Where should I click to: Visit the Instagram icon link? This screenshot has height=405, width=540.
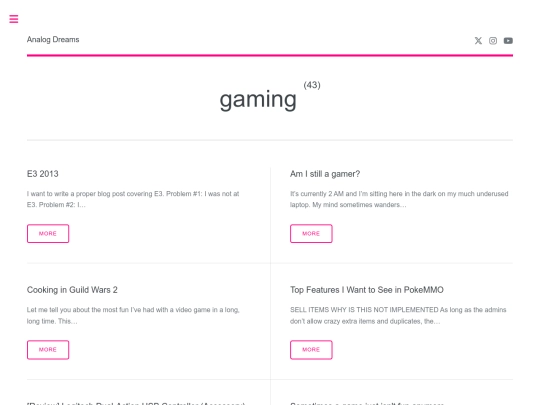(493, 41)
